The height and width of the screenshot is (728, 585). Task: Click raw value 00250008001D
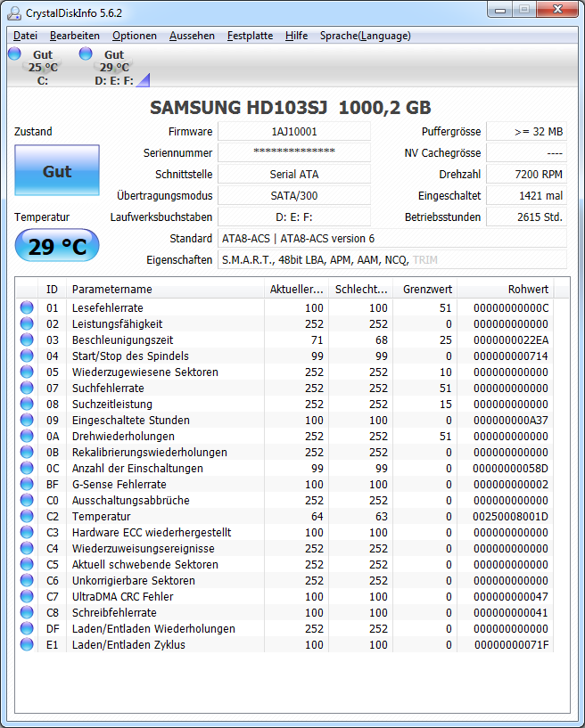tap(511, 516)
